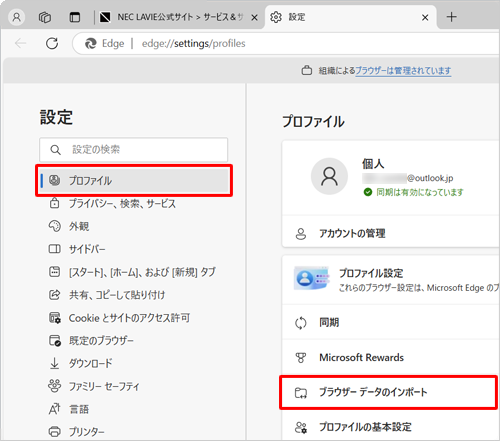Click the briefcase managed-by-organization icon
The image size is (500, 441).
pyautogui.click(x=307, y=70)
